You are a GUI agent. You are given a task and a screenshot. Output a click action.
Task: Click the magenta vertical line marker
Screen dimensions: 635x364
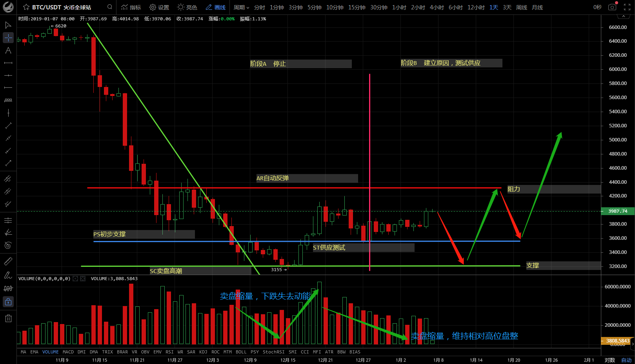pos(369,172)
